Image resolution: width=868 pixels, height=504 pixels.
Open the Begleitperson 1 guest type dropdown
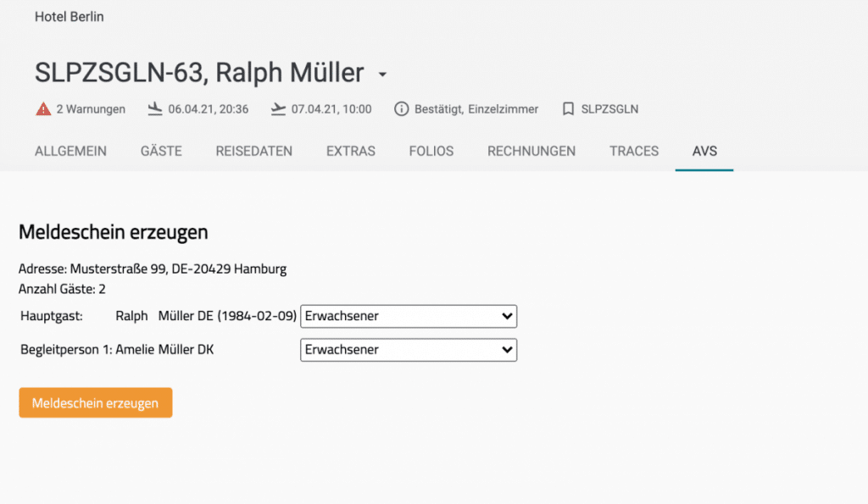(409, 350)
